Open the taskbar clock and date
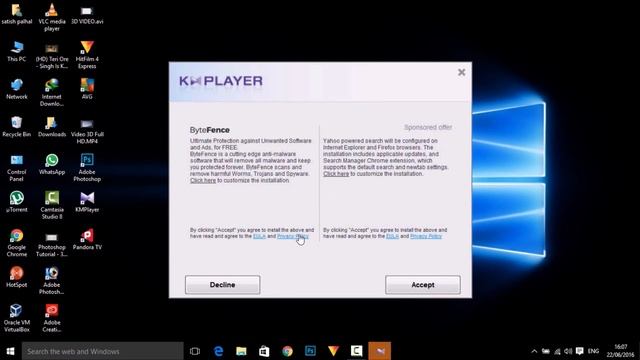The image size is (640, 360). pyautogui.click(x=620, y=351)
